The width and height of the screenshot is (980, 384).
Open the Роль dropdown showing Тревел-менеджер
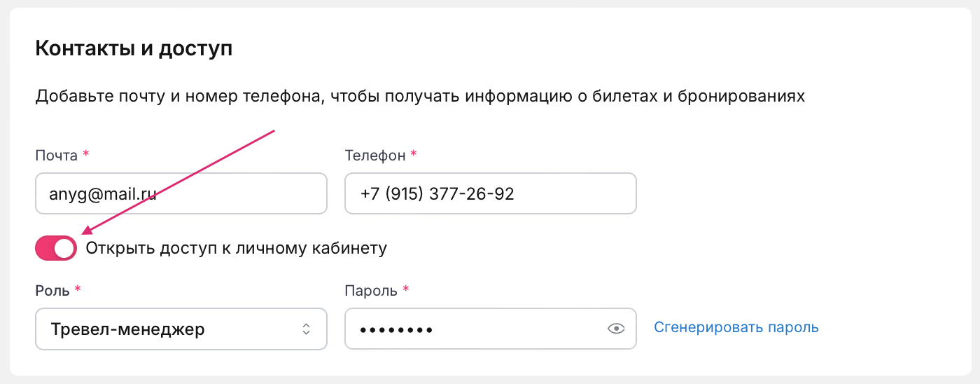click(x=181, y=329)
